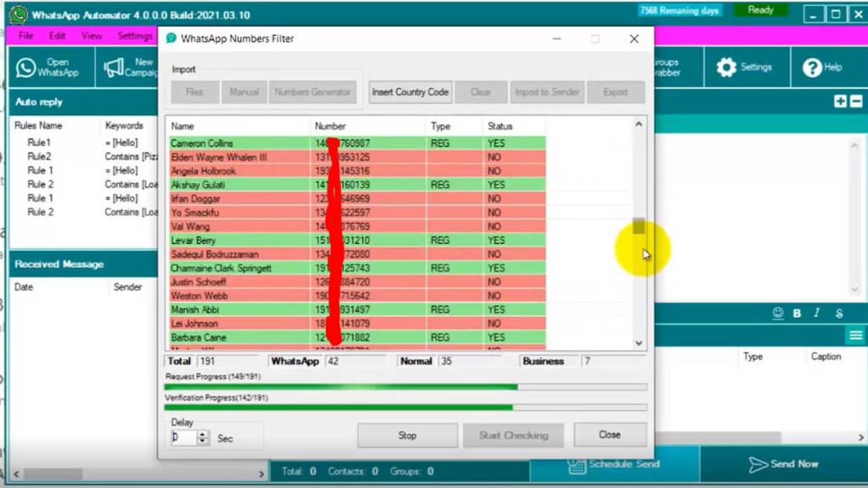The width and height of the screenshot is (868, 488).
Task: Open the hamburger menu above the Type column
Action: [855, 335]
